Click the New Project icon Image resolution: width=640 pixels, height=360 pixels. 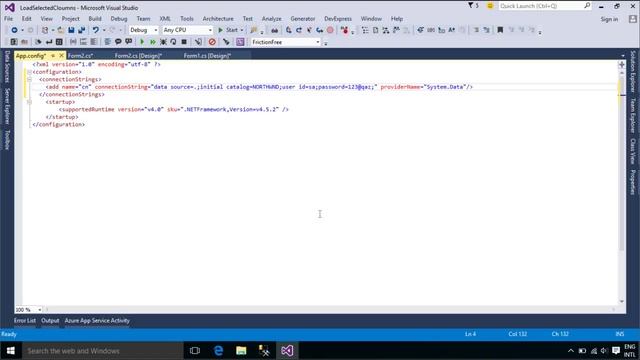pos(45,30)
